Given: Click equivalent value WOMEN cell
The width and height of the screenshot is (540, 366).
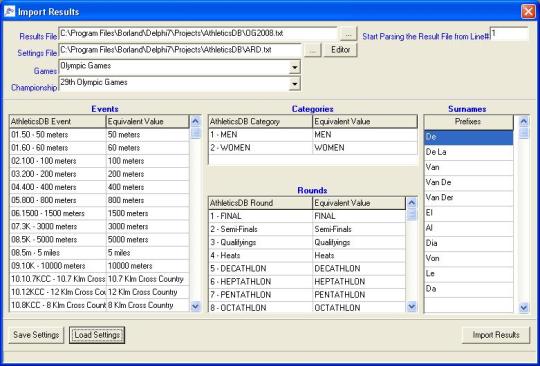Looking at the screenshot, I should click(x=365, y=148).
